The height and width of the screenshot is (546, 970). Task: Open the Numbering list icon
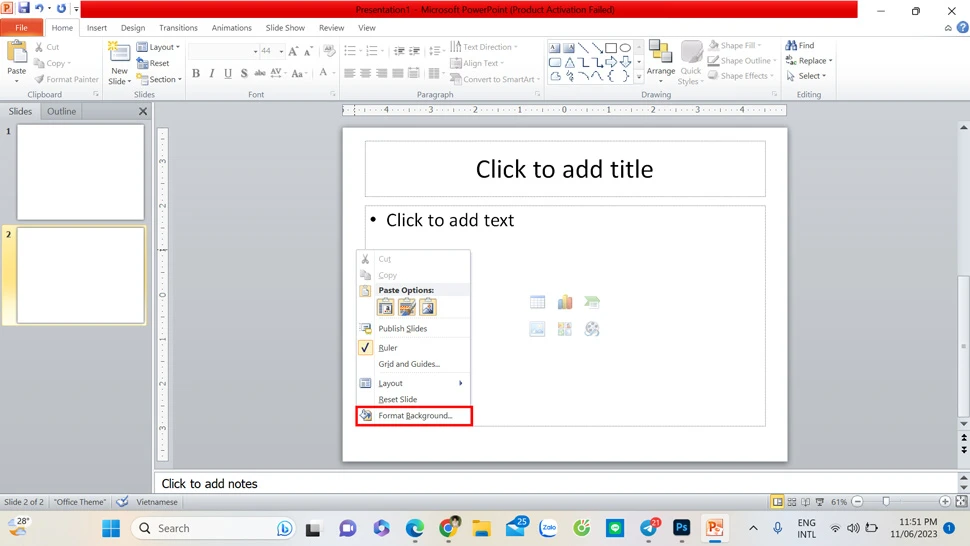tap(372, 51)
